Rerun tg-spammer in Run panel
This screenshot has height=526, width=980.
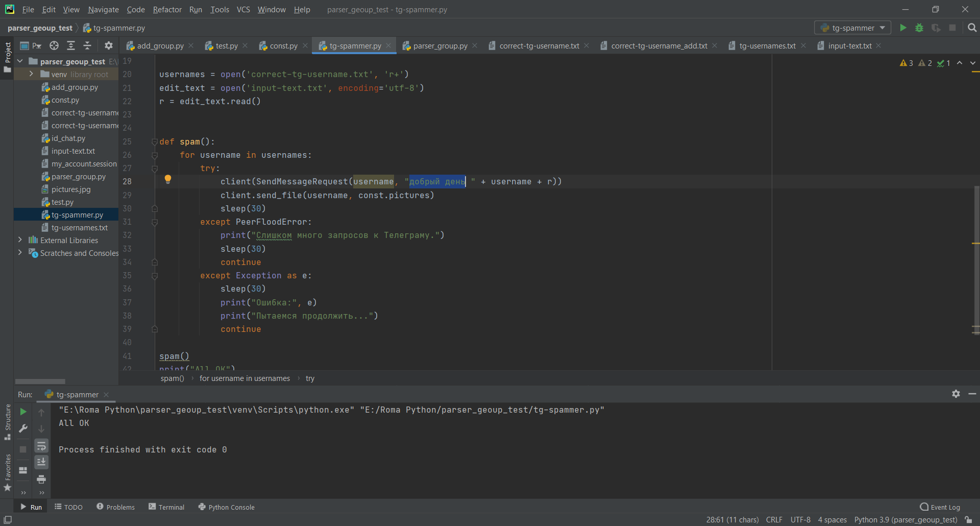[x=23, y=412]
